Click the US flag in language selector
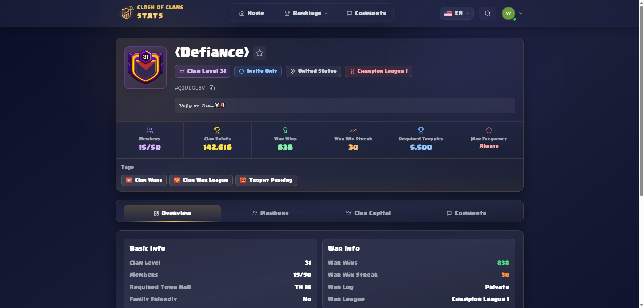This screenshot has height=308, width=644. [448, 13]
